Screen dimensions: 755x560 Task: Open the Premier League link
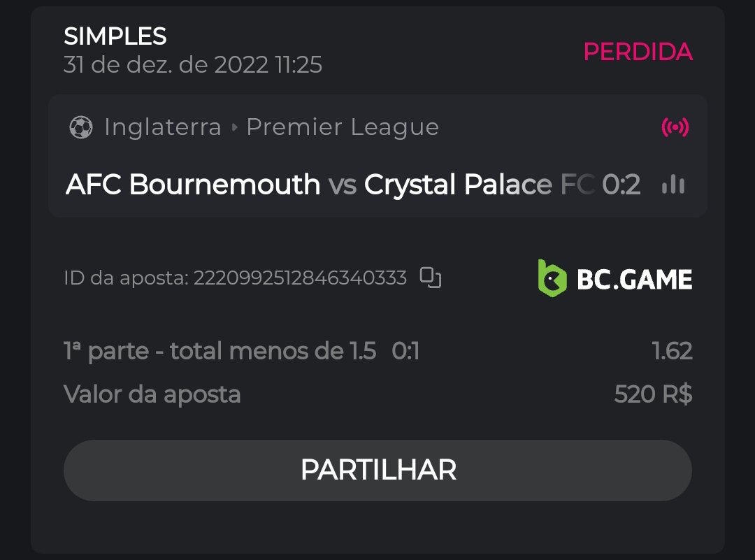tap(343, 127)
